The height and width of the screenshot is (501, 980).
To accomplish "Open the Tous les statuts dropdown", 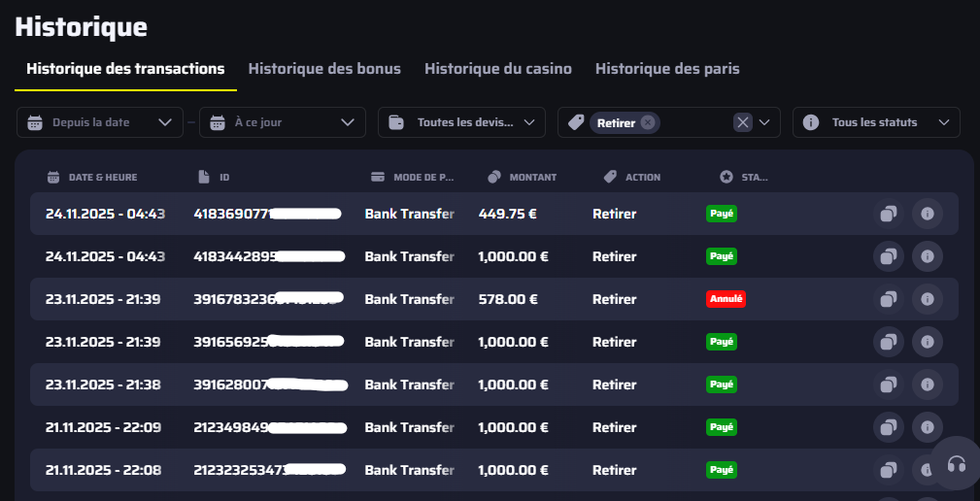I will 876,122.
